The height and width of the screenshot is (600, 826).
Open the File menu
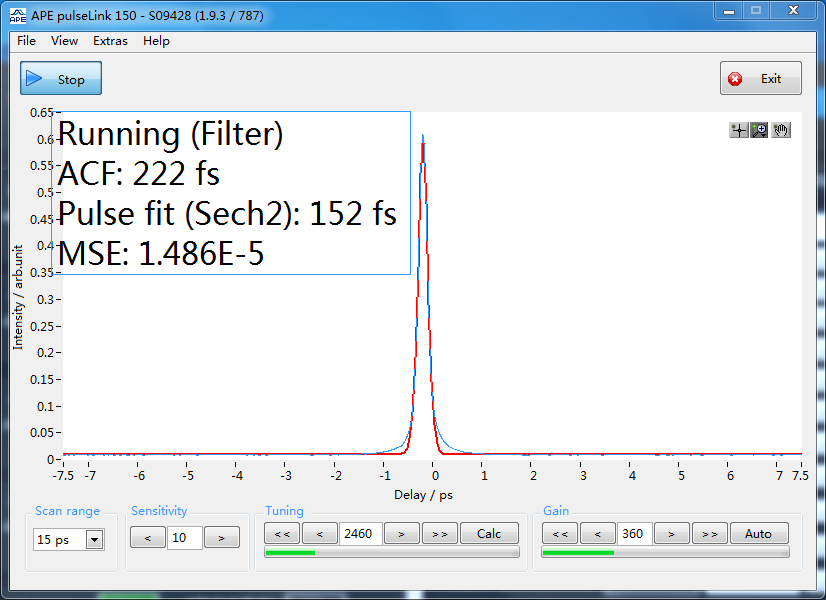coord(26,41)
